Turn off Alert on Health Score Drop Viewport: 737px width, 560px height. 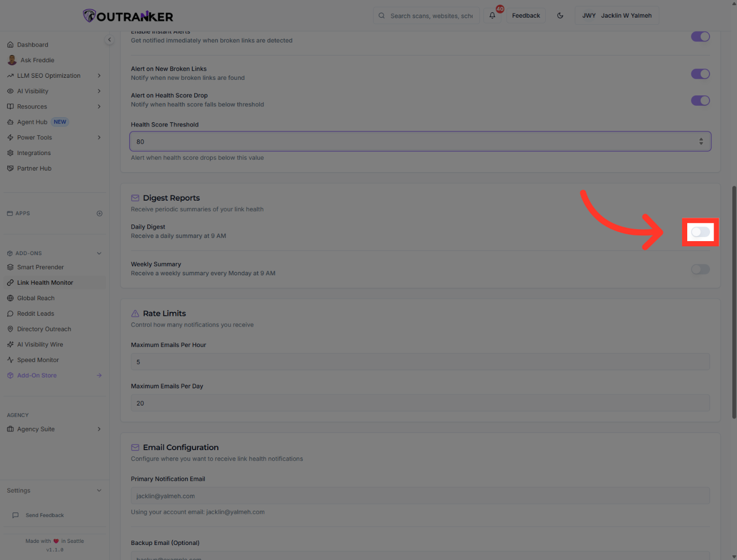pos(700,101)
